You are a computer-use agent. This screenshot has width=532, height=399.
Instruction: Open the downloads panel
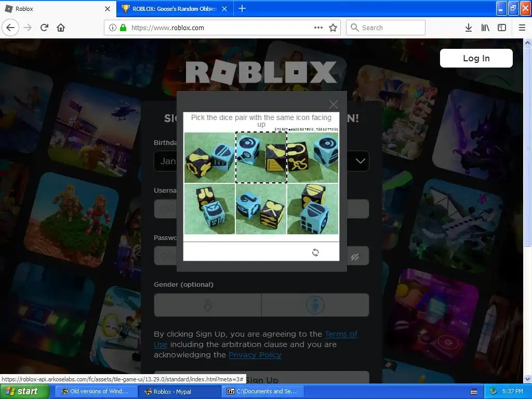(x=469, y=28)
